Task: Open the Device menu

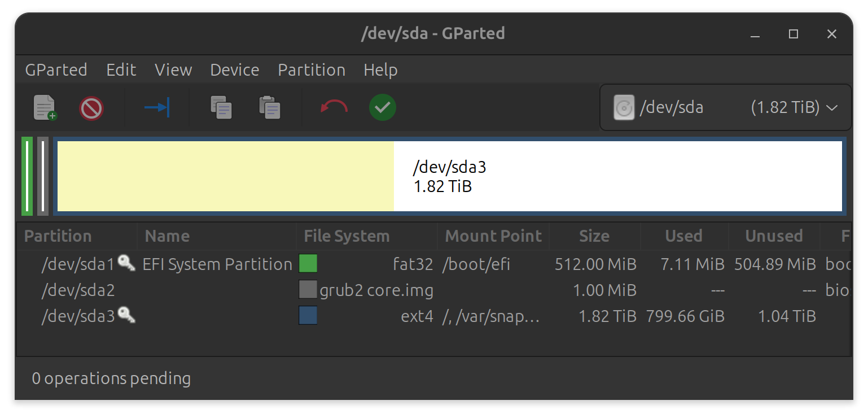Action: click(235, 70)
